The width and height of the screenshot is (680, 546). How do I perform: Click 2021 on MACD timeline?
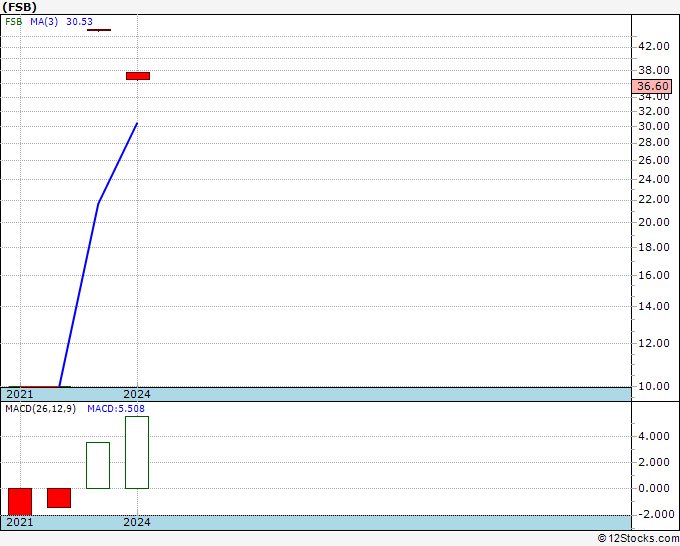point(20,522)
